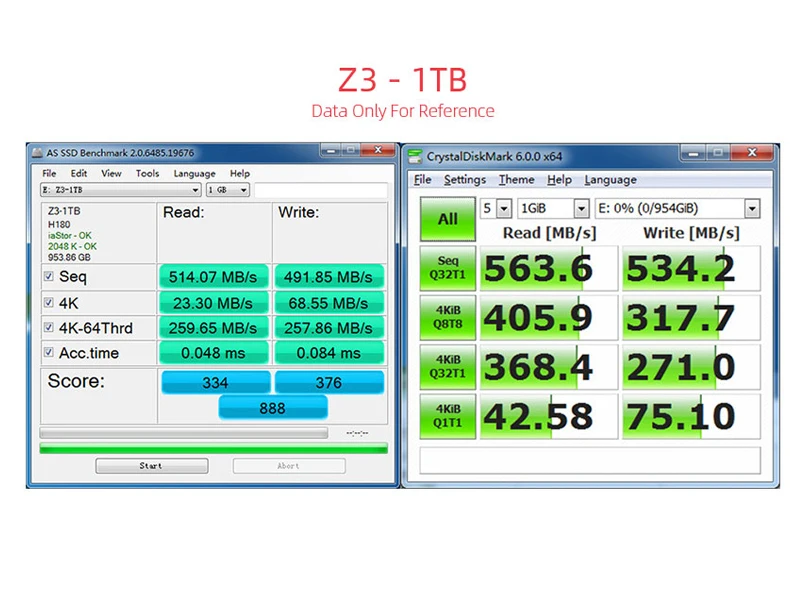Click the 317.7 write result

point(691,317)
